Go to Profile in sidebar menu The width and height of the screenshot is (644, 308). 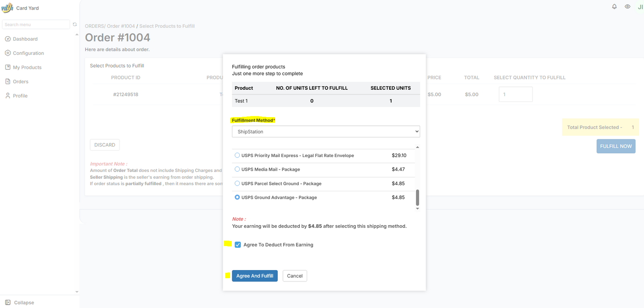pyautogui.click(x=20, y=96)
